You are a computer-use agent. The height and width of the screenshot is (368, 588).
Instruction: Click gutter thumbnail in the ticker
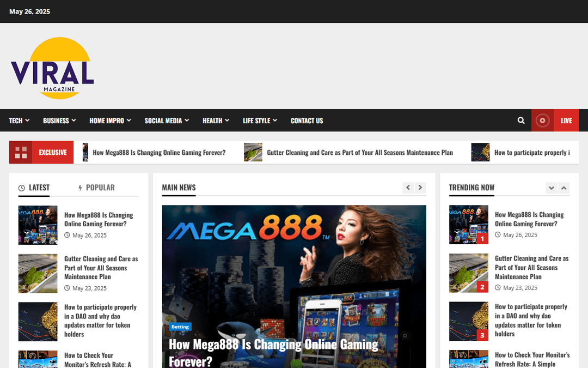[x=253, y=153]
